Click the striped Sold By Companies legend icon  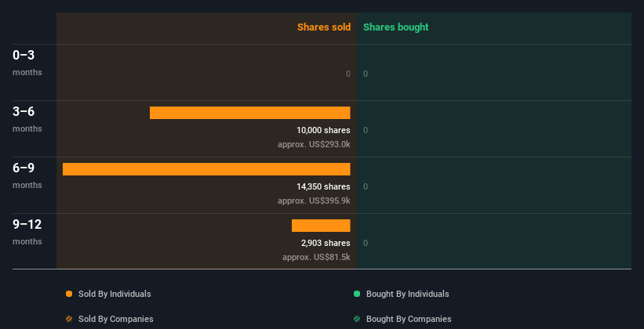click(x=69, y=319)
